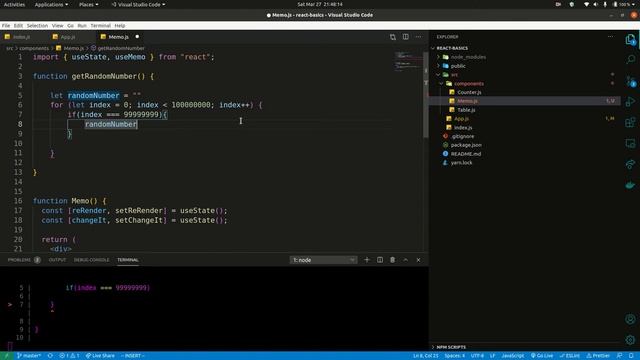Click the notifications bell in status bar
The image size is (640, 360).
click(x=631, y=356)
